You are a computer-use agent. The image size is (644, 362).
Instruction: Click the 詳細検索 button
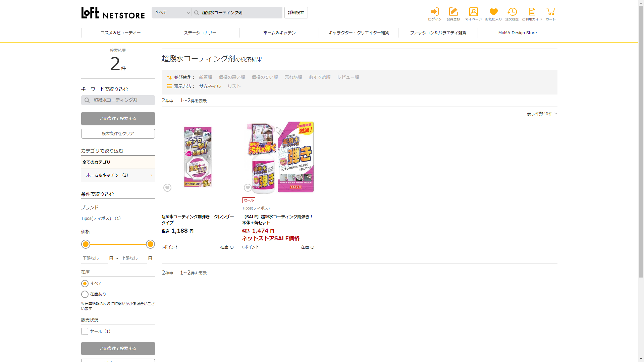(296, 13)
